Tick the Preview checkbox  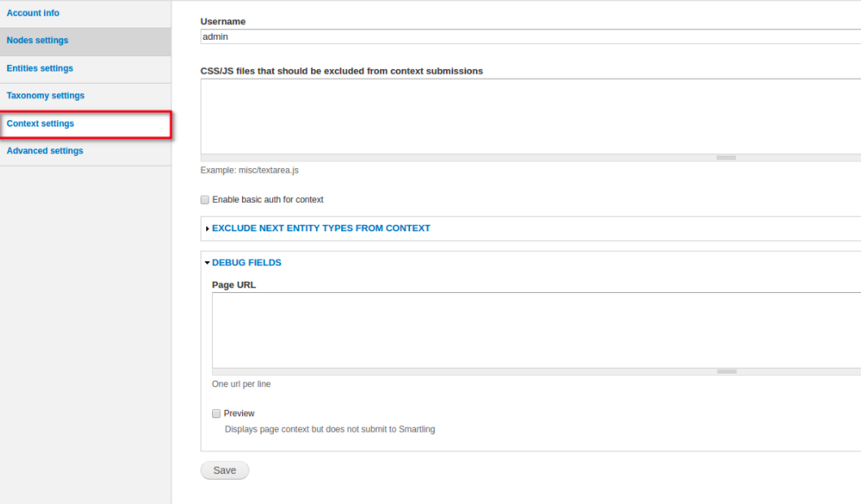216,414
